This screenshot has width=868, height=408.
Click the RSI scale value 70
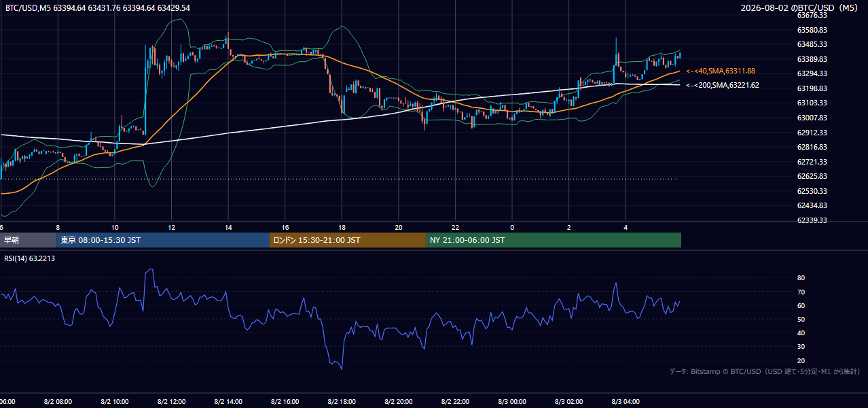tap(801, 292)
